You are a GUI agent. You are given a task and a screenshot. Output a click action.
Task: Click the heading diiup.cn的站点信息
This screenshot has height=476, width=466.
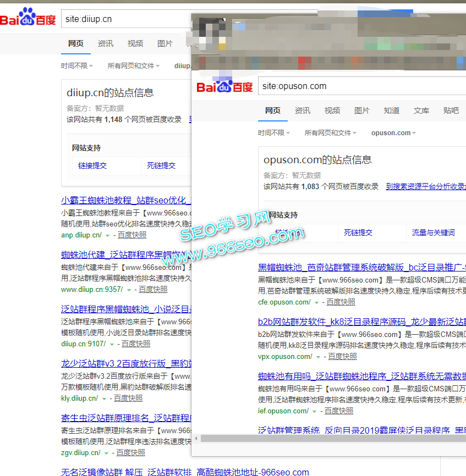(x=110, y=92)
